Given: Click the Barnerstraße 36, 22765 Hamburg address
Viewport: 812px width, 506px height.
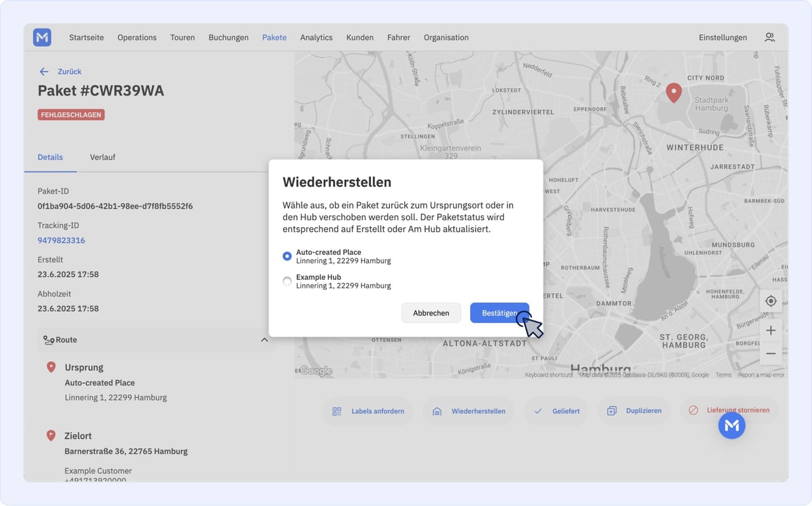Looking at the screenshot, I should [126, 451].
